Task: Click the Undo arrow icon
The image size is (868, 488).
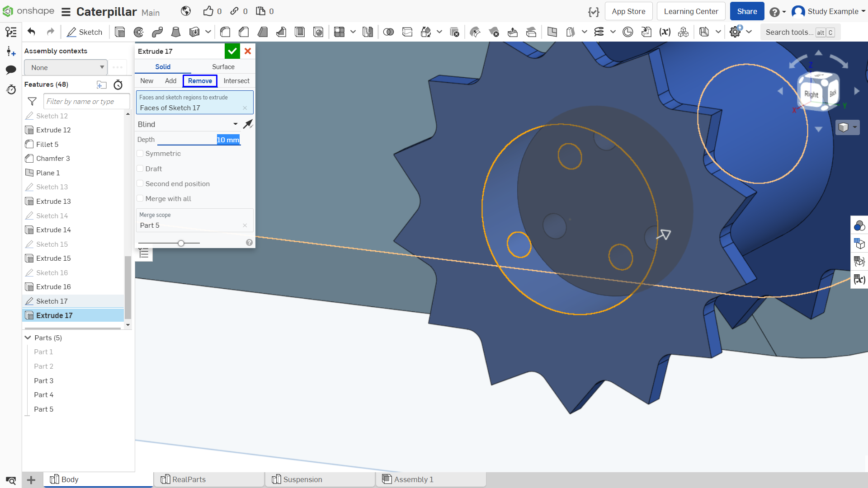Action: point(31,32)
